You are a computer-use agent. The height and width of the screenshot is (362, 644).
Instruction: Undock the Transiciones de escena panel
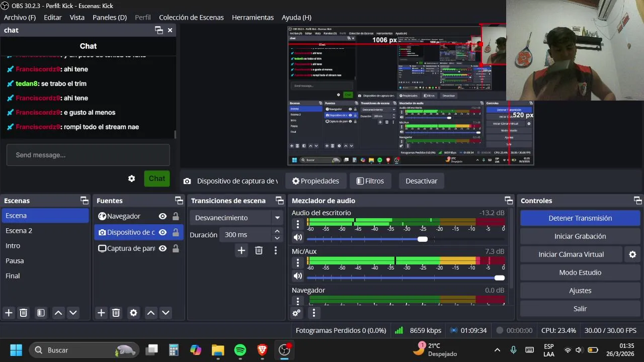pyautogui.click(x=279, y=201)
